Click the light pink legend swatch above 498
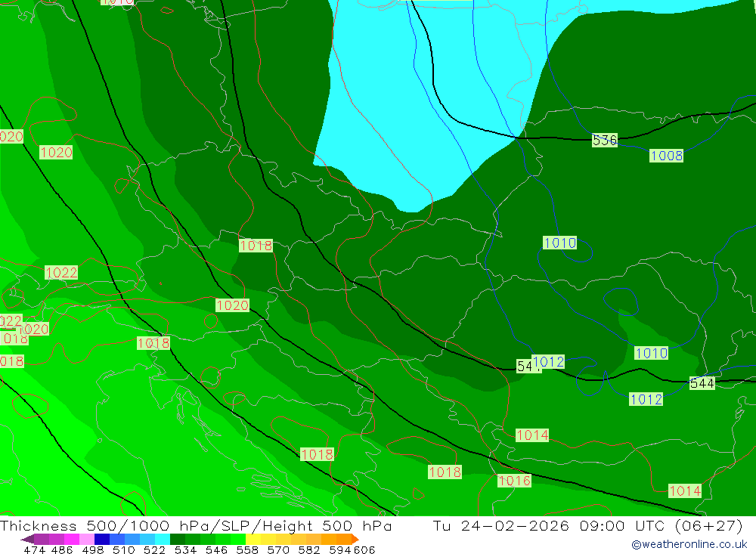 [87, 539]
